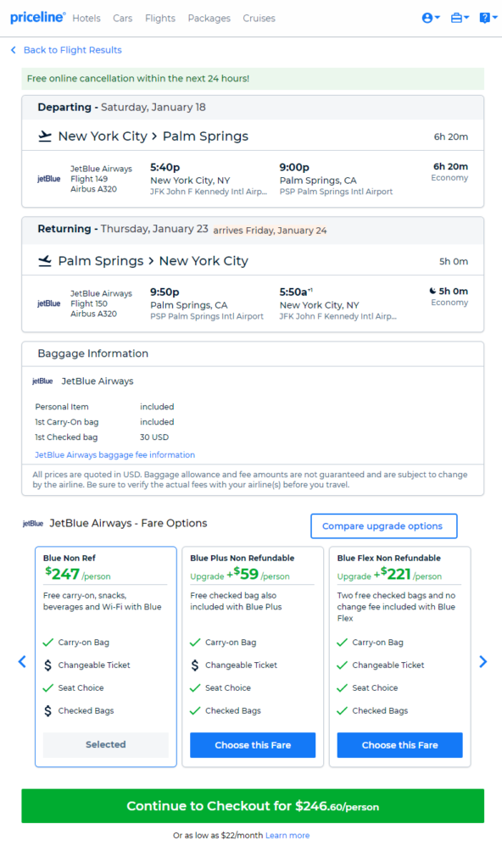502x868 pixels.
Task: Click the Priceline logo
Action: tap(37, 18)
